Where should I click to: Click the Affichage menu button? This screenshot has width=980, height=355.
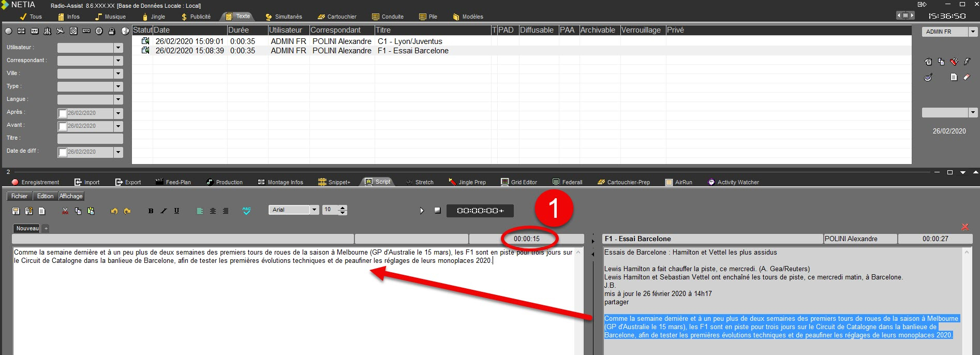point(71,196)
